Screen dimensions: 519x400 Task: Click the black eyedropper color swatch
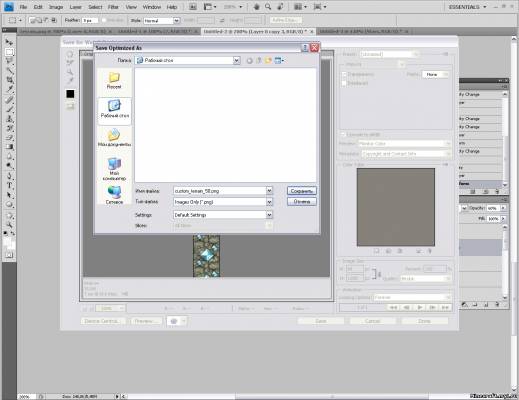70,94
